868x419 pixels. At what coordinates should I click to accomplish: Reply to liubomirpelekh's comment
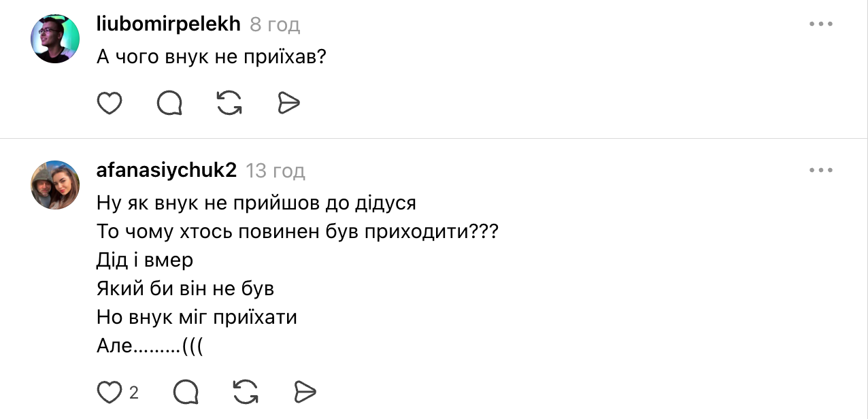pyautogui.click(x=169, y=103)
